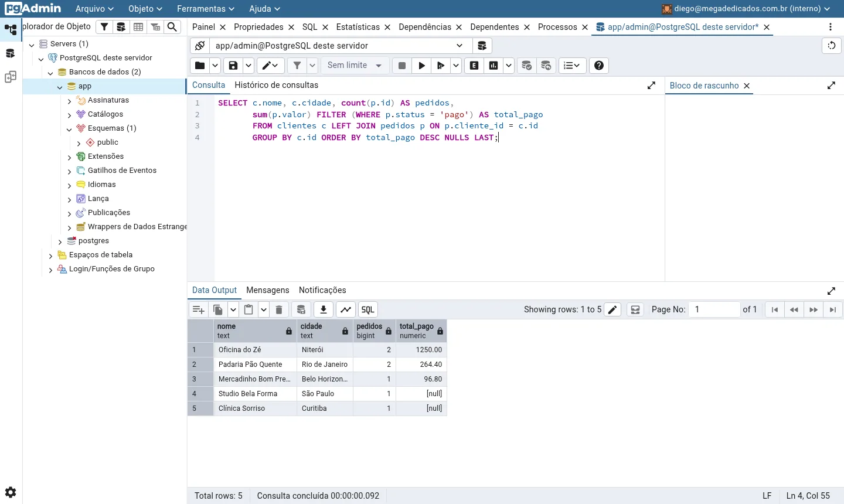Viewport: 844px width, 504px height.
Task: Select the Login/Funções de Grupo tree item
Action: [112, 269]
